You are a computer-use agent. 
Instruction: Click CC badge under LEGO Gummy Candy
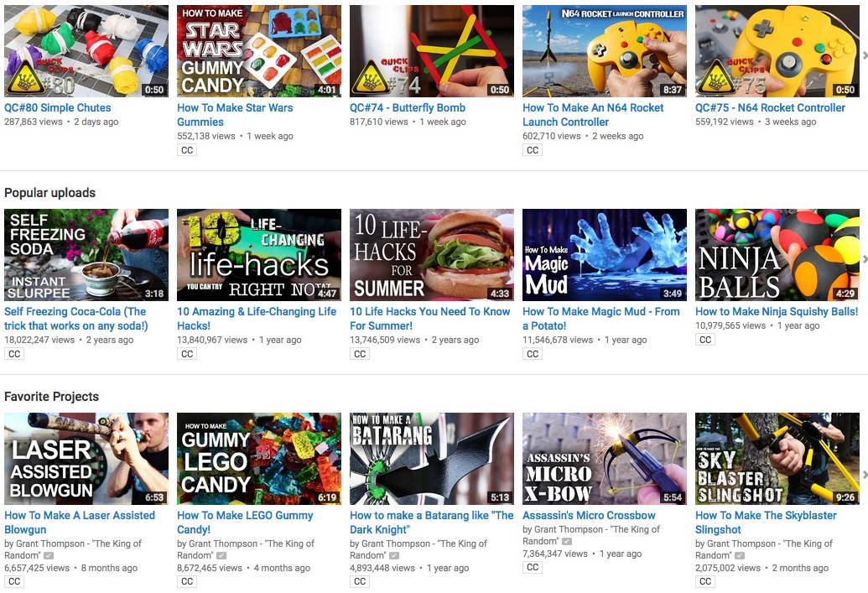pyautogui.click(x=187, y=581)
